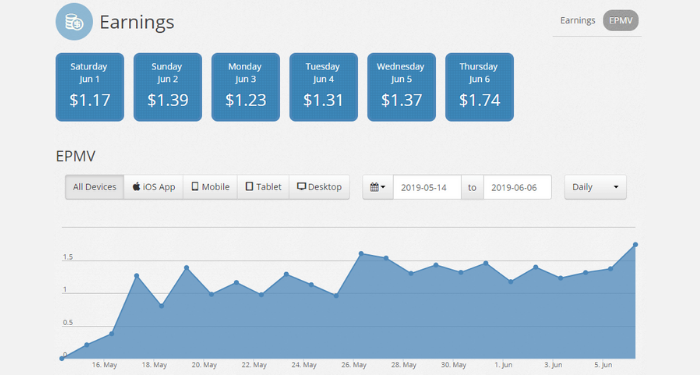Select the iOS App device filter
The width and height of the screenshot is (700, 375).
[154, 187]
